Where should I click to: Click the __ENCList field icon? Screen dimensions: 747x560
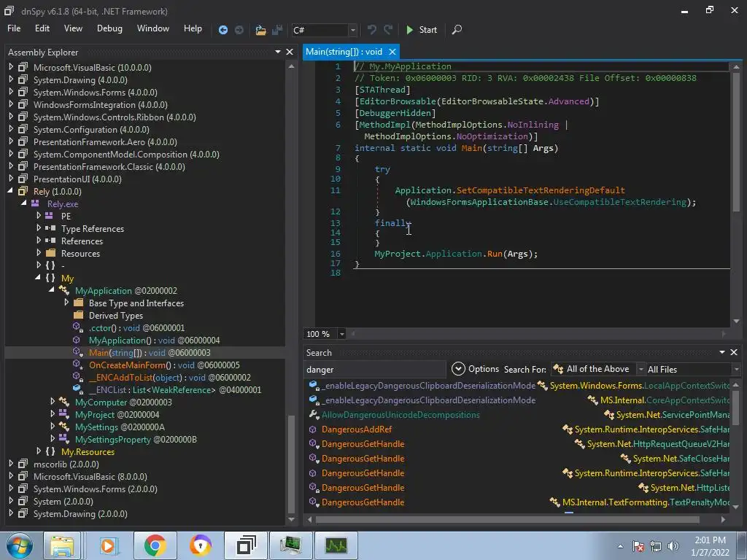77,389
